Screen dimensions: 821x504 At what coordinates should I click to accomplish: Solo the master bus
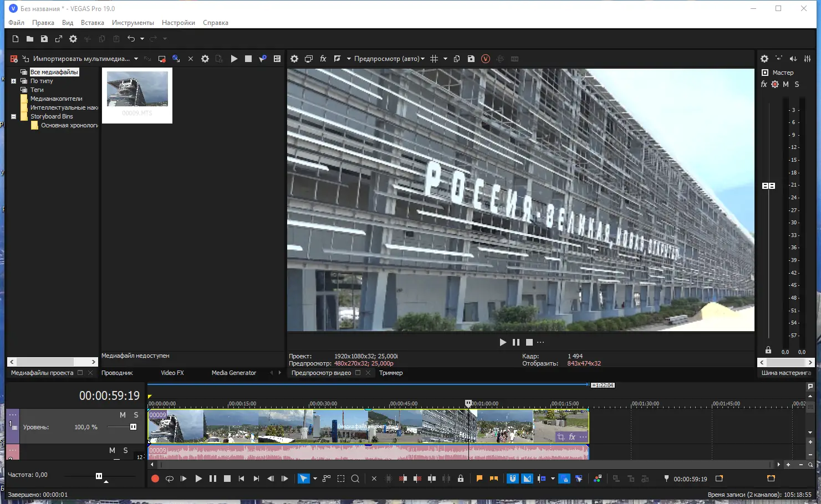797,84
